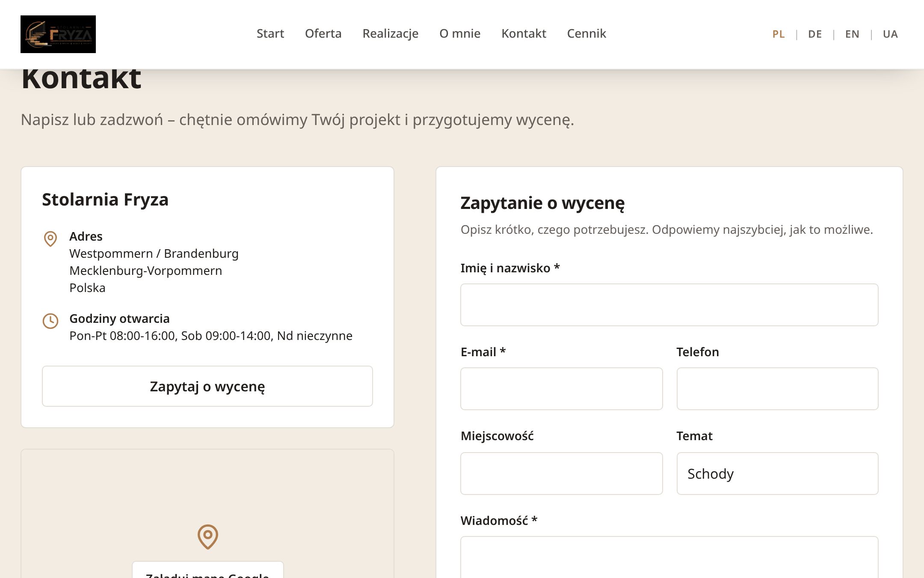The width and height of the screenshot is (924, 578).
Task: Switch language to PL
Action: pyautogui.click(x=779, y=34)
